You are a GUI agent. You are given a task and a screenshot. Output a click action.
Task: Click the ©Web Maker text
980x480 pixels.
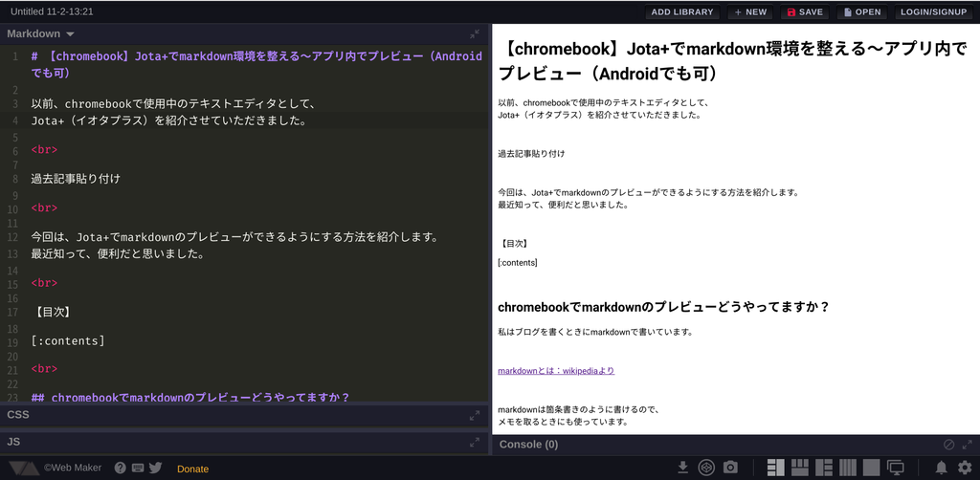click(x=73, y=468)
